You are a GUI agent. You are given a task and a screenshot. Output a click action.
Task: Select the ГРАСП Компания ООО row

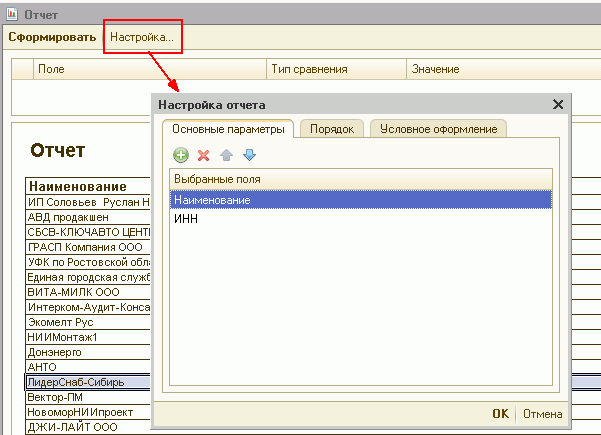[88, 247]
